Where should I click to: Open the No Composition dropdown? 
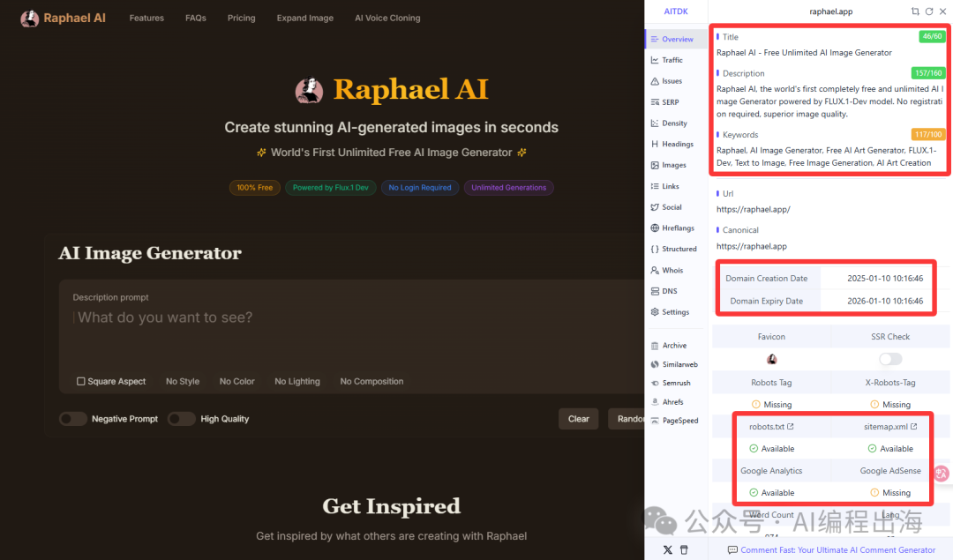pyautogui.click(x=371, y=382)
